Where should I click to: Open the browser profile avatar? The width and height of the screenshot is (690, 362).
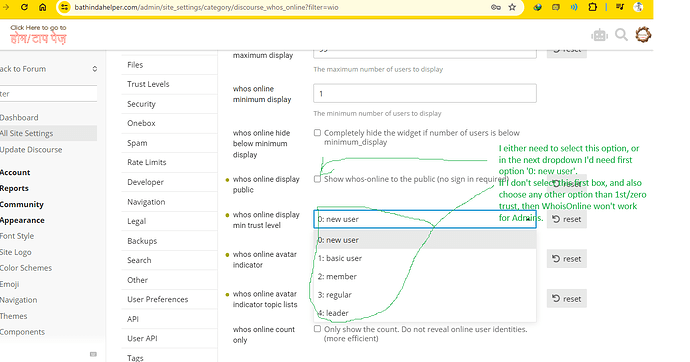(639, 7)
